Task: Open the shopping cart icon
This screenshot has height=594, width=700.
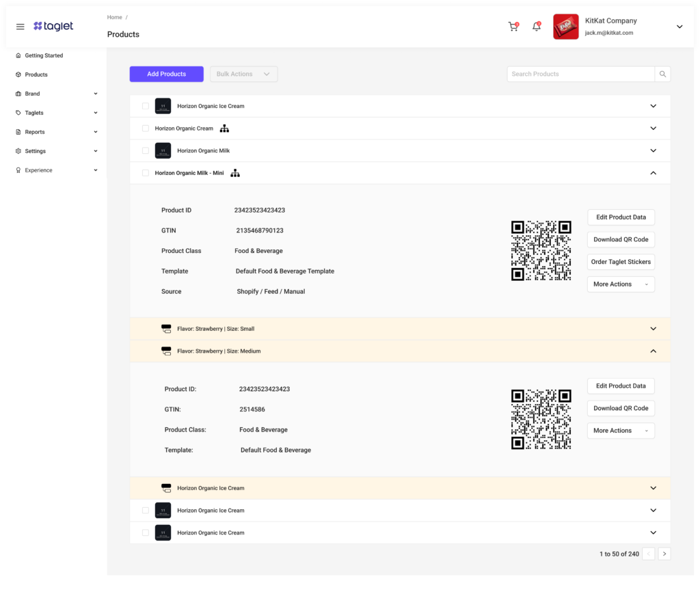Action: (x=513, y=27)
